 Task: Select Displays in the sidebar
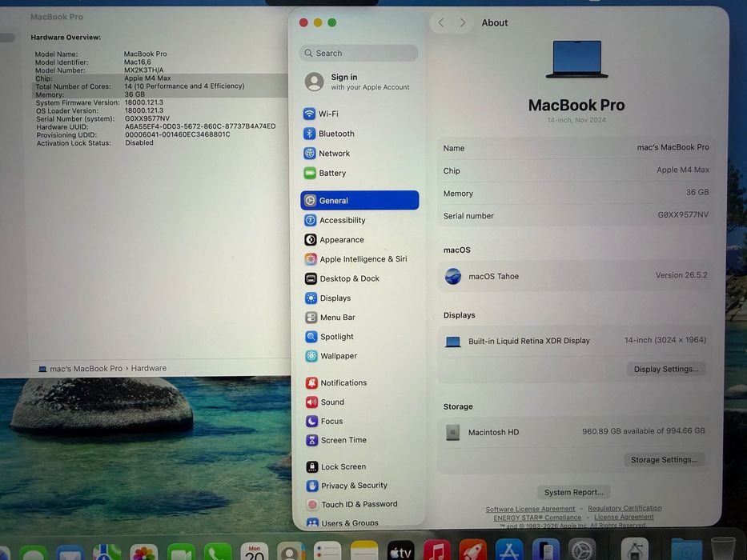coord(359,298)
